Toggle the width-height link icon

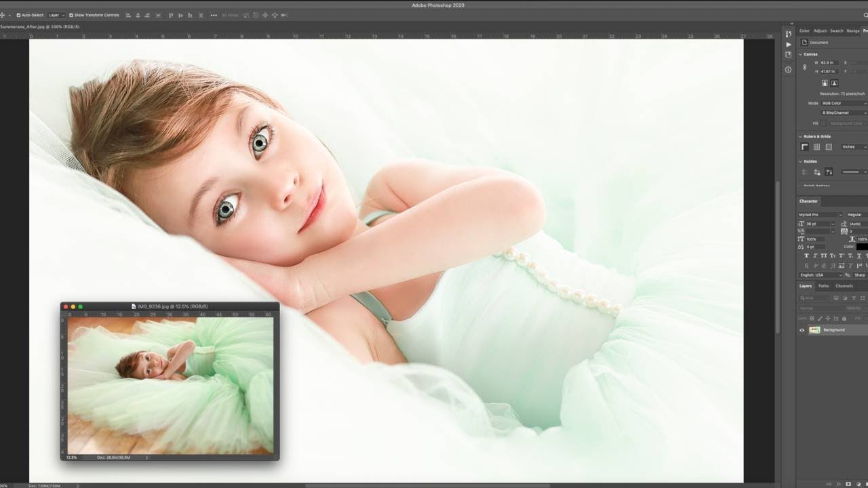pyautogui.click(x=804, y=67)
